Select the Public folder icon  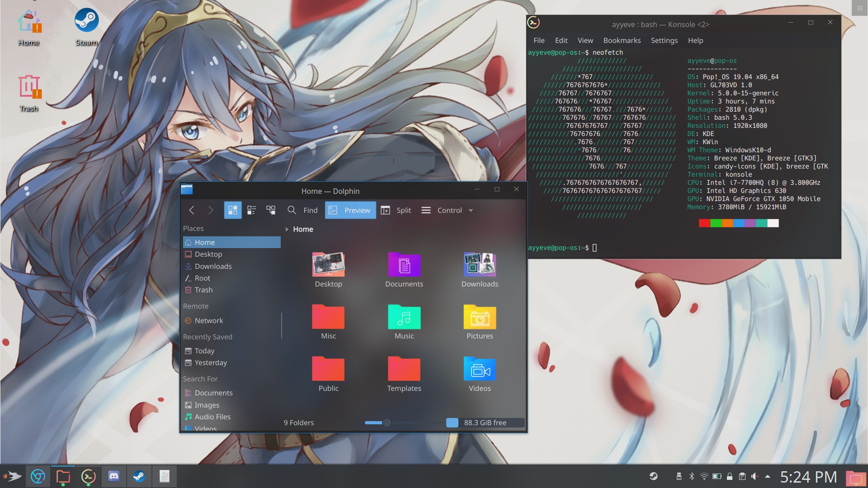[x=329, y=375]
